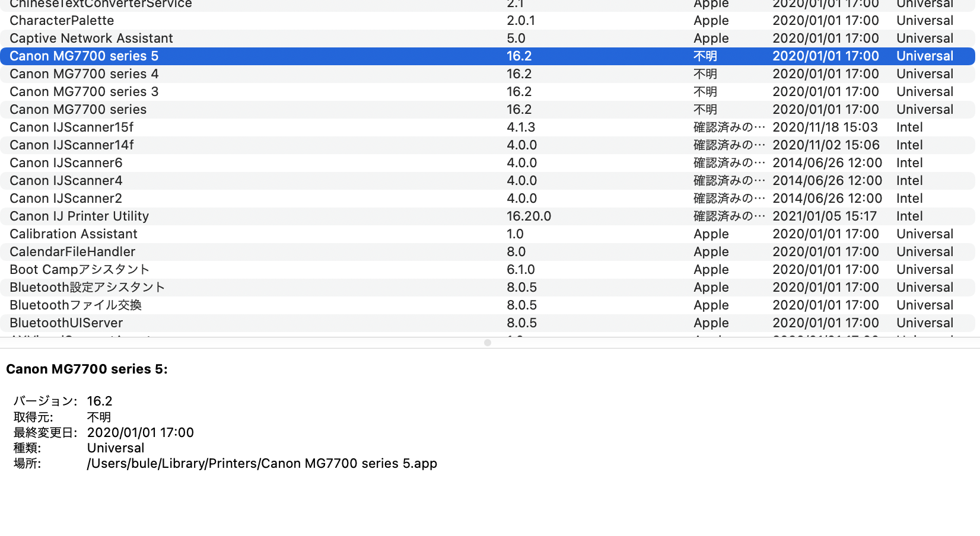
Task: Select the 'Canon MG7700 series 4' row
Action: (x=488, y=74)
